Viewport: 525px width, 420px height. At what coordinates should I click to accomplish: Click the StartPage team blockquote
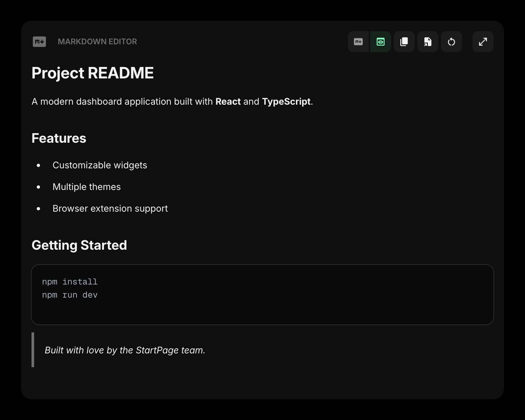125,350
